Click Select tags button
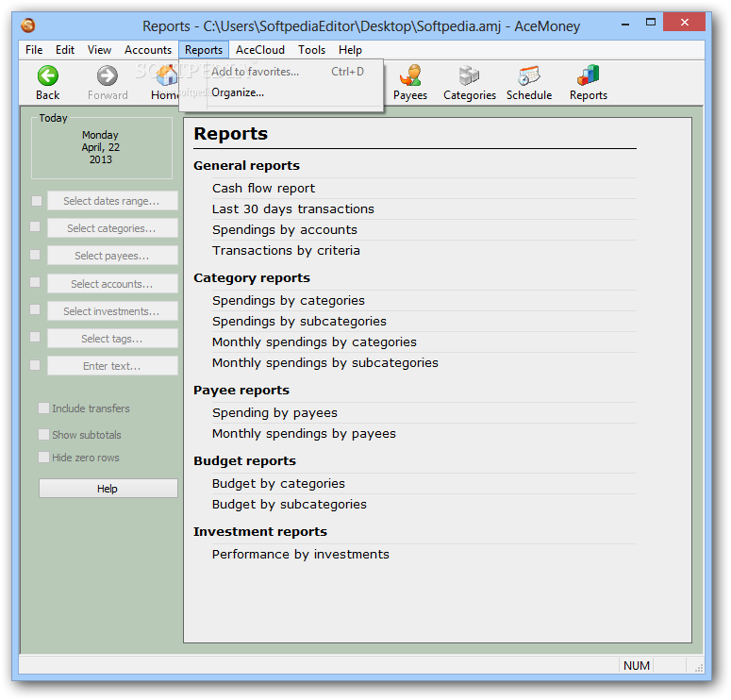 pos(112,339)
